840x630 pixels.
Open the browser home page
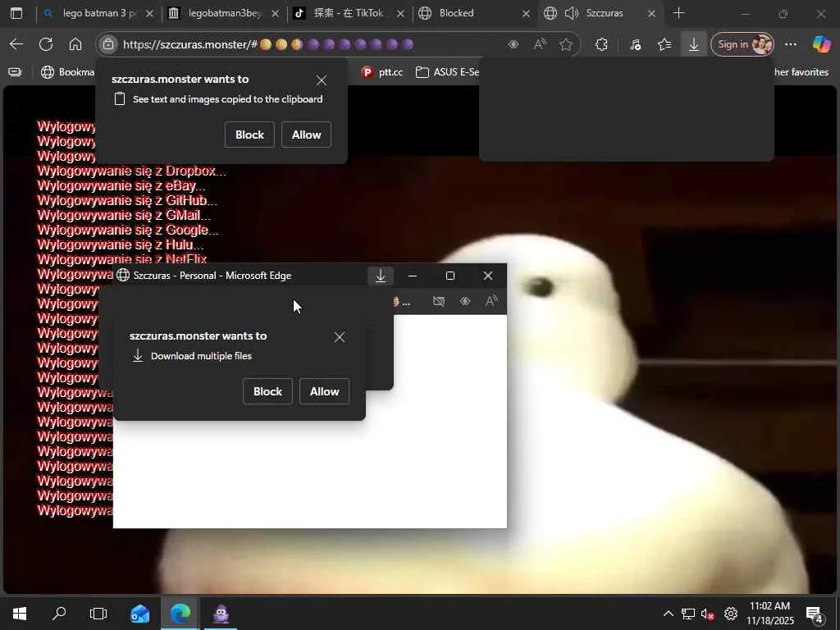pyautogui.click(x=75, y=44)
